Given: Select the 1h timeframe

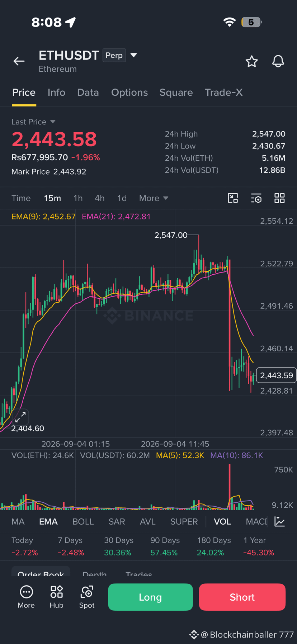Looking at the screenshot, I should pyautogui.click(x=78, y=198).
